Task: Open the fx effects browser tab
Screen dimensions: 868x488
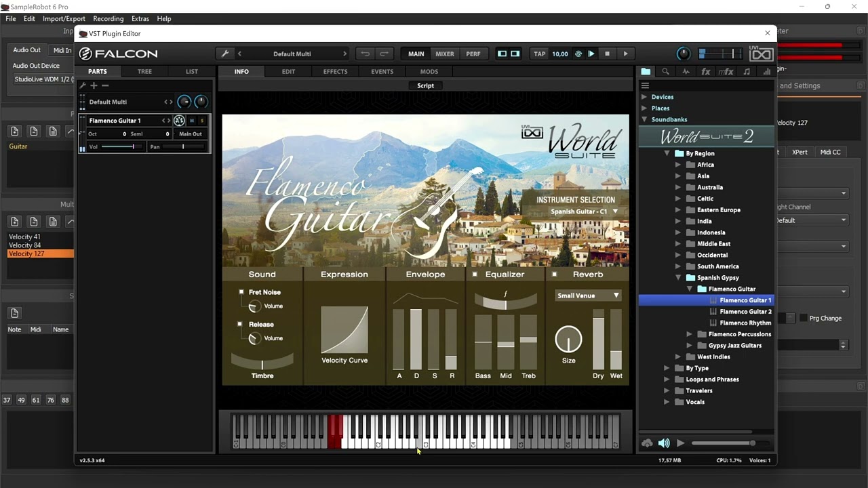Action: [706, 71]
